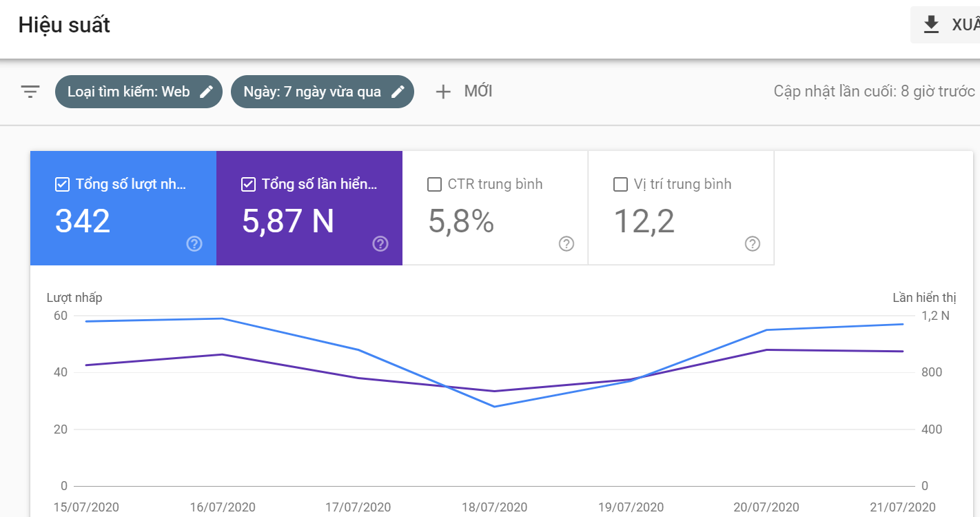Image resolution: width=980 pixels, height=517 pixels.
Task: Click the download export icon
Action: coord(931,25)
